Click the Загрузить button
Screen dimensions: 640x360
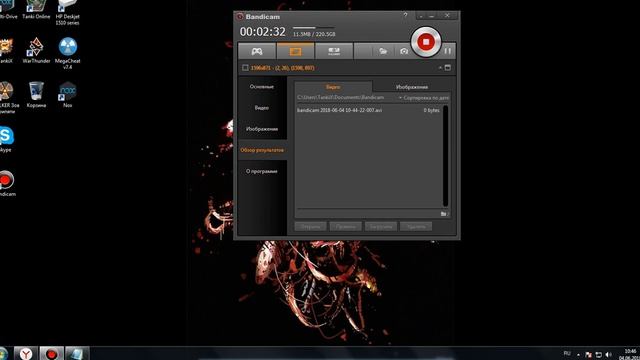381,227
